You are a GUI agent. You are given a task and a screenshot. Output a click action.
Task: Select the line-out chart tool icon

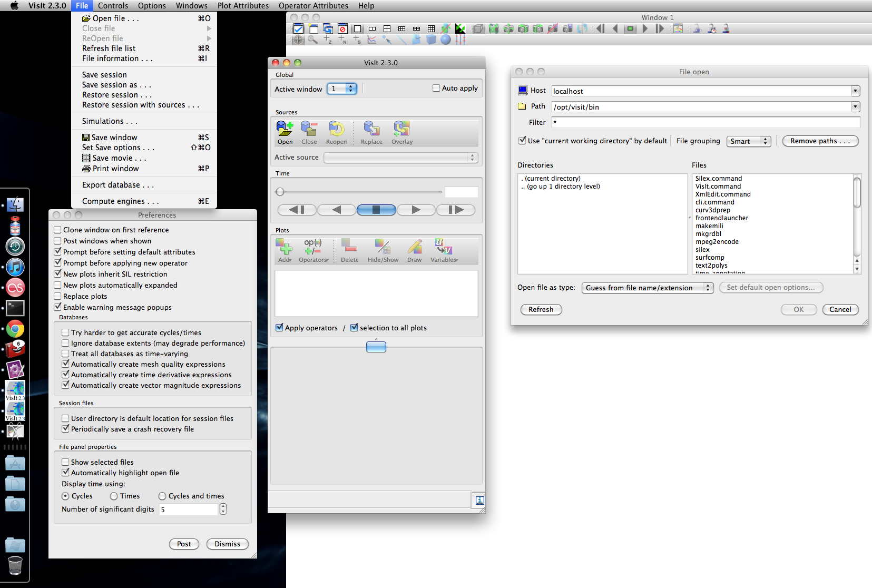point(372,40)
